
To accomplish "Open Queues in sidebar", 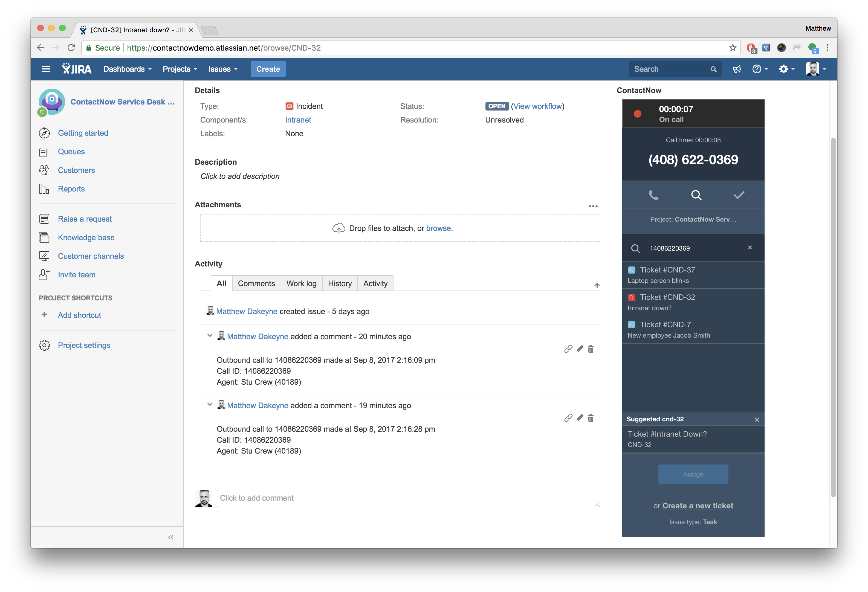I will (71, 152).
